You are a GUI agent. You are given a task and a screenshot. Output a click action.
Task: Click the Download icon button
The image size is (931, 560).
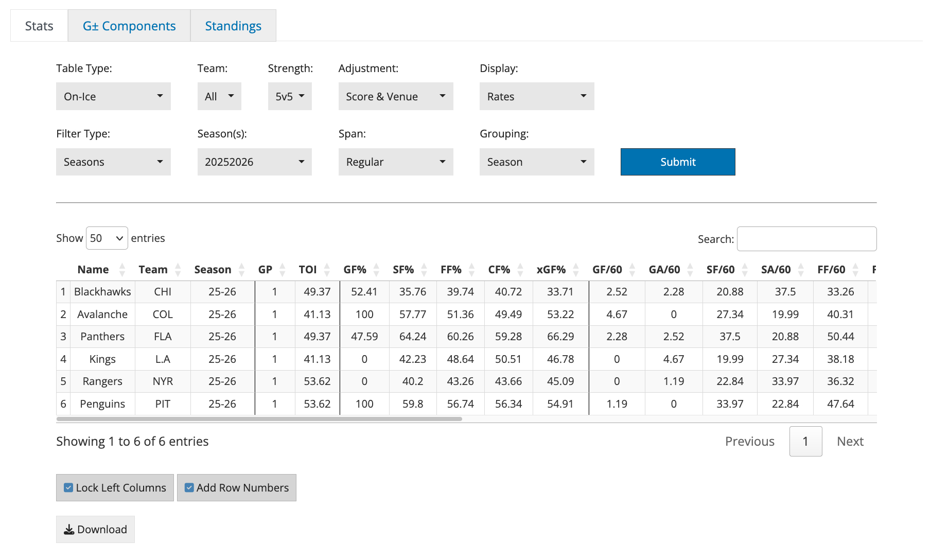95,529
